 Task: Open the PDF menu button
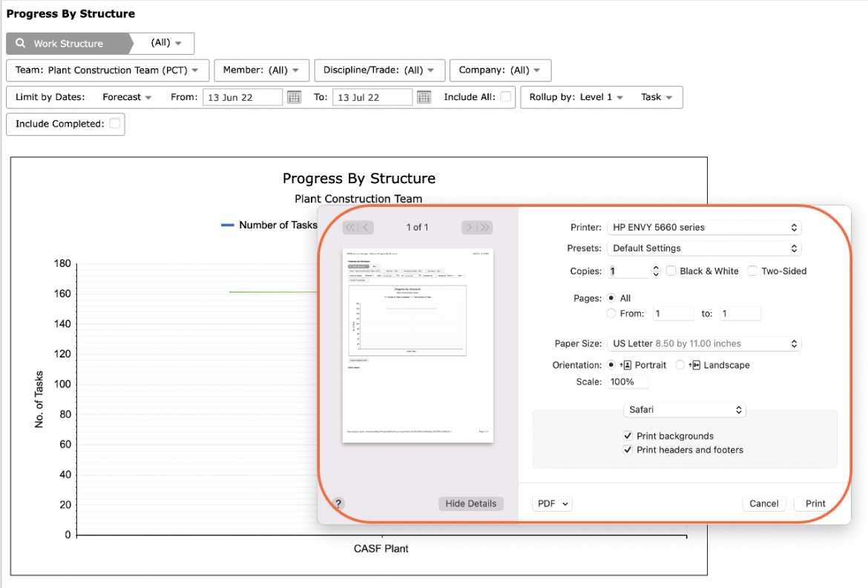(x=553, y=503)
